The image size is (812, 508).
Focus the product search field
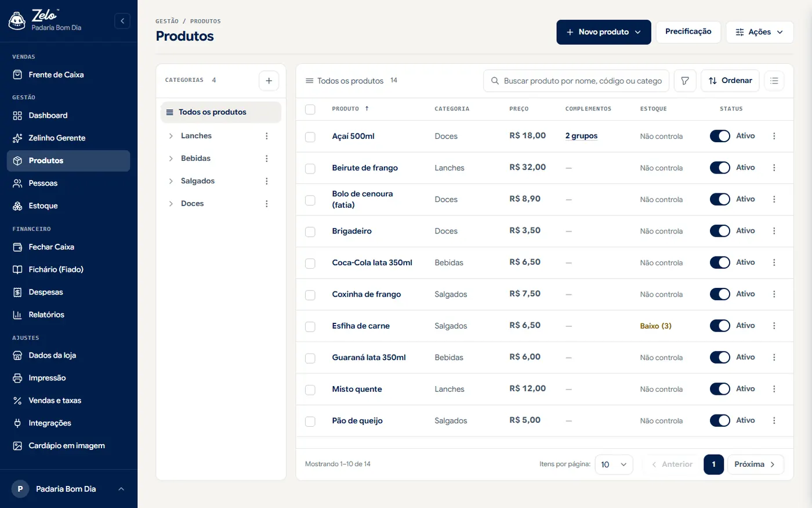(576, 81)
